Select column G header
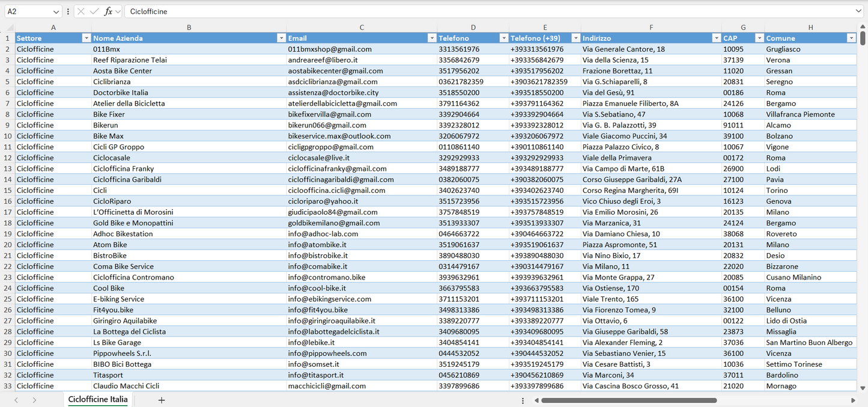The width and height of the screenshot is (868, 407). tap(743, 27)
